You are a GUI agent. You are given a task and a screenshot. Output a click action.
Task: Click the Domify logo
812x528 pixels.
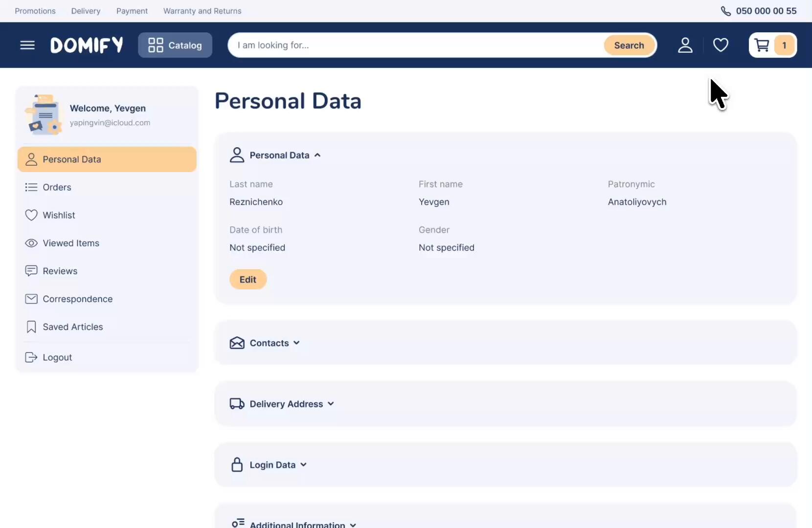tap(87, 45)
